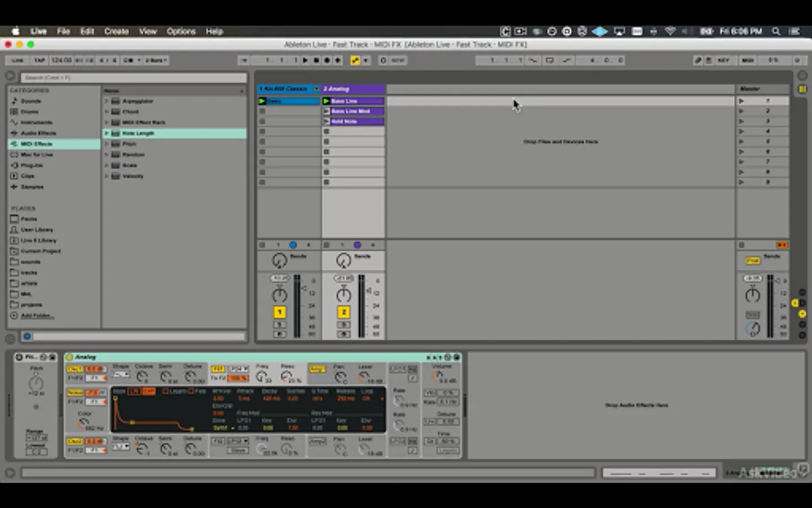Open Spotlight search magnifier in menu bar

pos(776,32)
